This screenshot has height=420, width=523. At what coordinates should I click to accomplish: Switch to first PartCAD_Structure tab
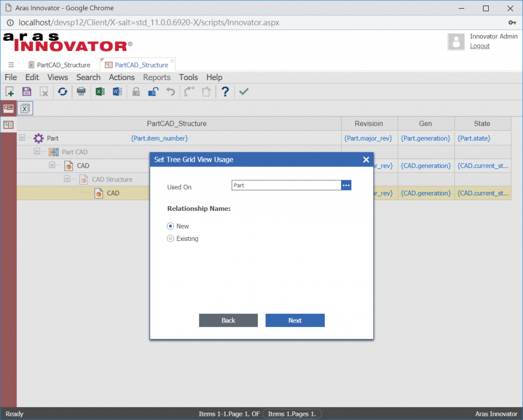(x=59, y=65)
